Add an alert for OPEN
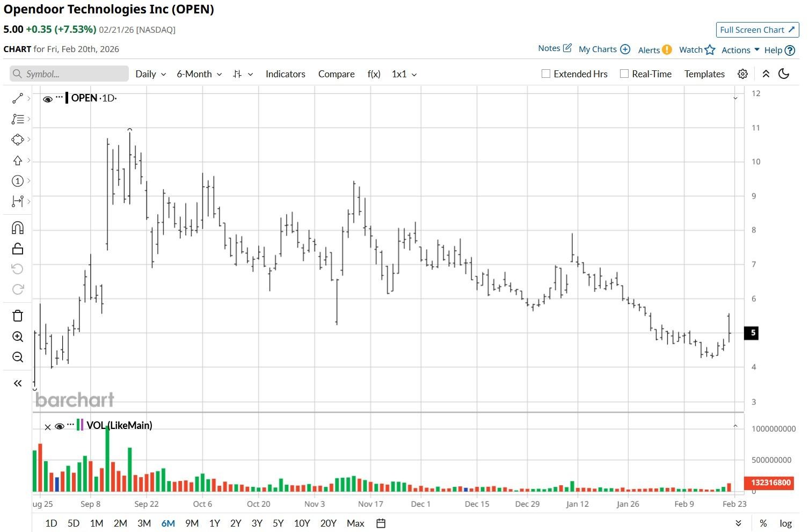809x532 pixels. 655,50
